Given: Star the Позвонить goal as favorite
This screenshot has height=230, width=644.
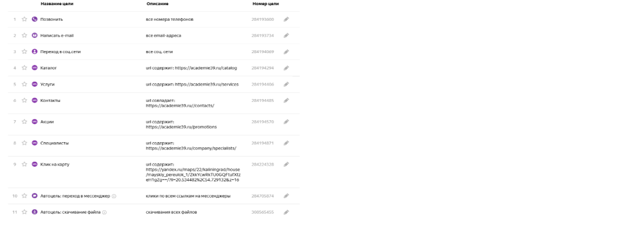Looking at the screenshot, I should click(24, 20).
